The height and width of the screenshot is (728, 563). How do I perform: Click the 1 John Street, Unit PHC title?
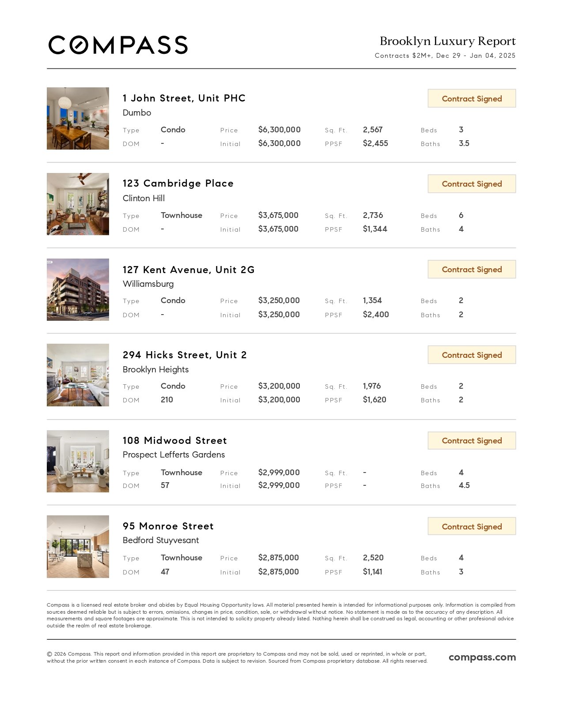click(x=184, y=98)
